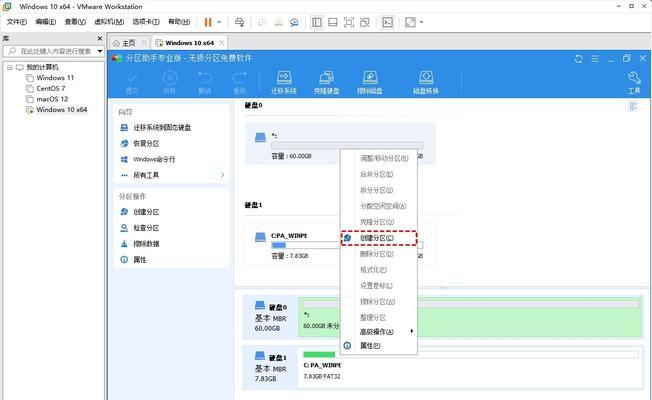652x400 pixels.
Task: Close the 库 library panel
Action: pos(100,38)
